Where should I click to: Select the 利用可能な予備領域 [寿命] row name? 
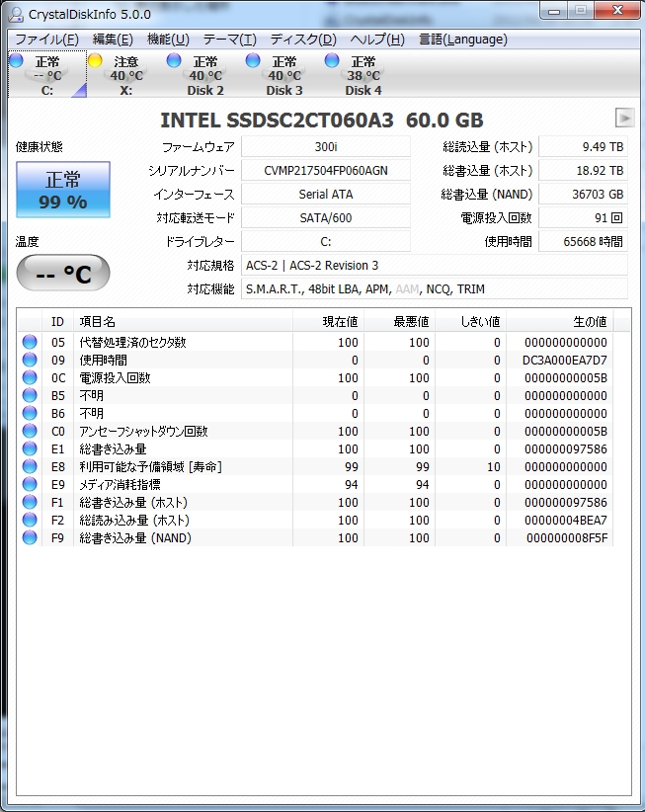(151, 466)
